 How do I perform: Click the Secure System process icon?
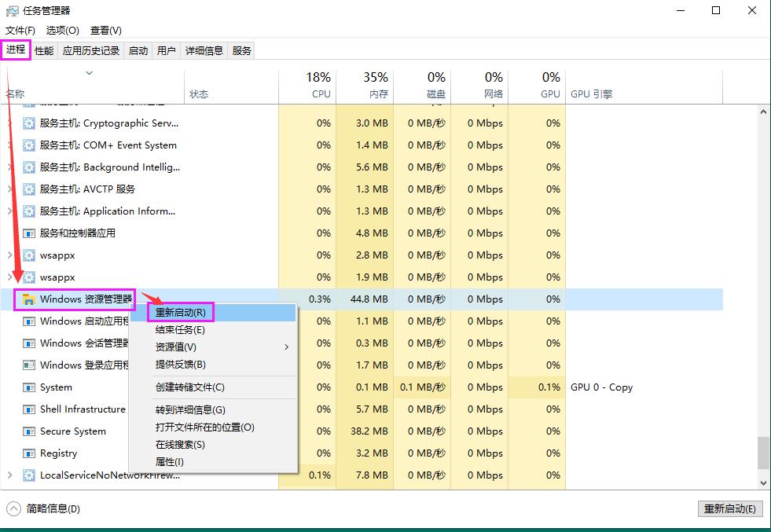pos(28,431)
